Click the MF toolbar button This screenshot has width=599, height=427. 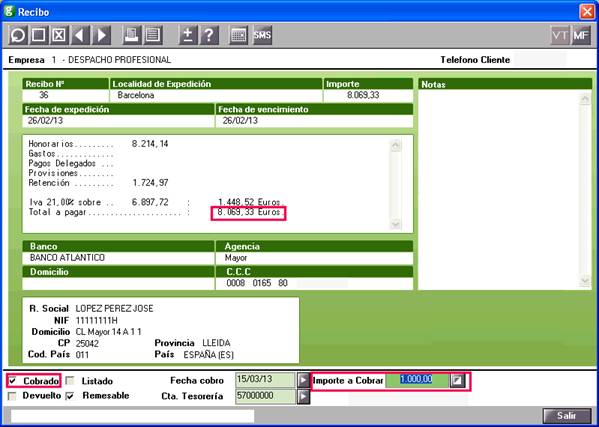tap(581, 36)
